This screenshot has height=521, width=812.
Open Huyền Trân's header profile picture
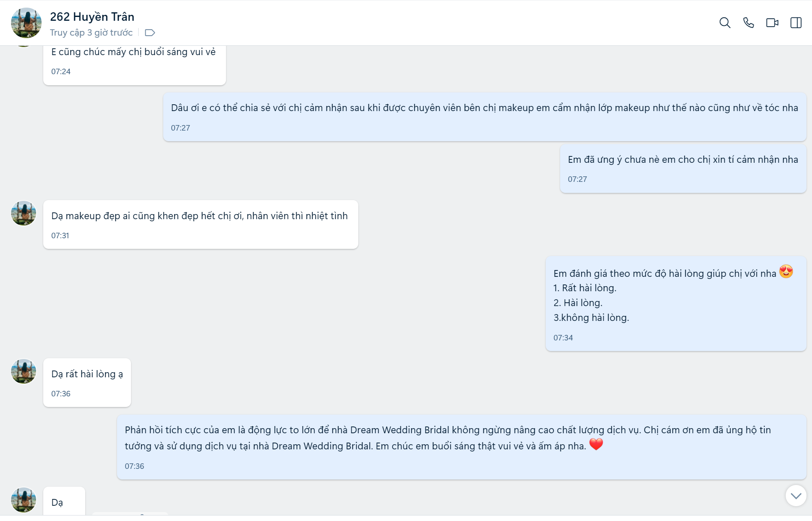tap(26, 23)
